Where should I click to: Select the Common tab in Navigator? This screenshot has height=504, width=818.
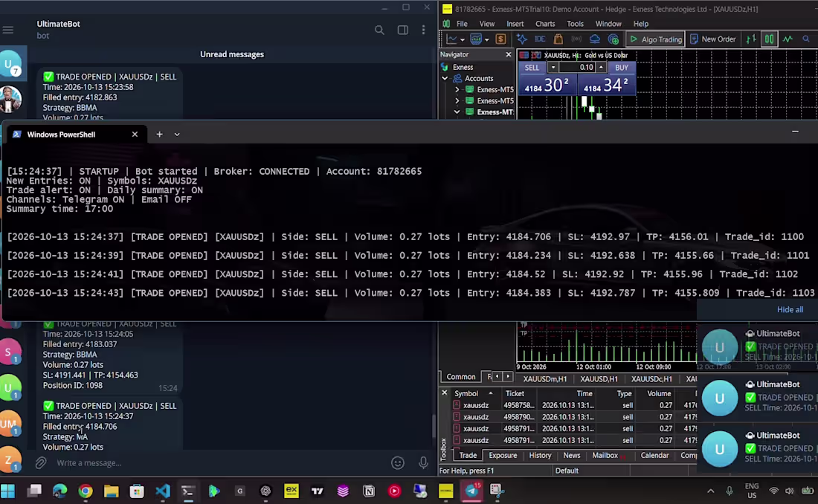[x=460, y=377]
